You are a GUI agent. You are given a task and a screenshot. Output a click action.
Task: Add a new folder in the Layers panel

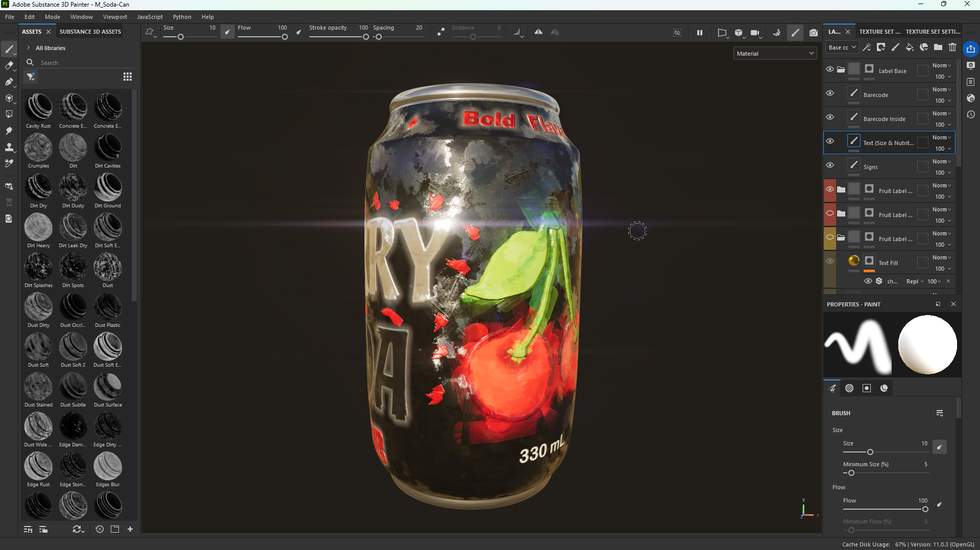tap(938, 47)
